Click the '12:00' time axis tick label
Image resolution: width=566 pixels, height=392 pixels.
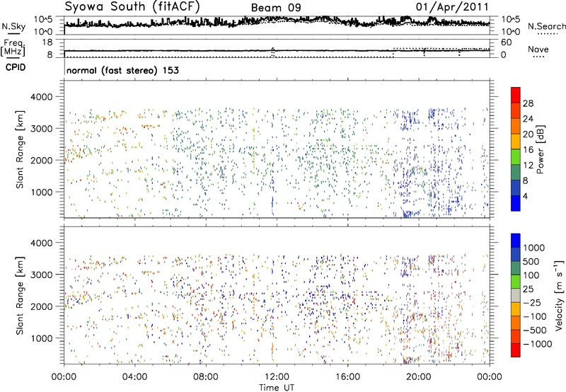[277, 377]
